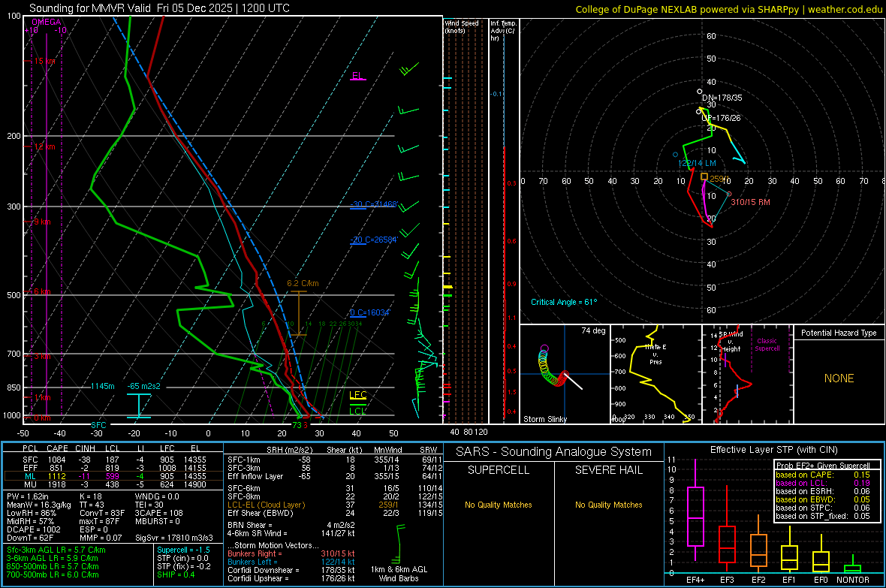The image size is (886, 588).
Task: Click the '74 deg' slinky value
Action: pos(593,330)
